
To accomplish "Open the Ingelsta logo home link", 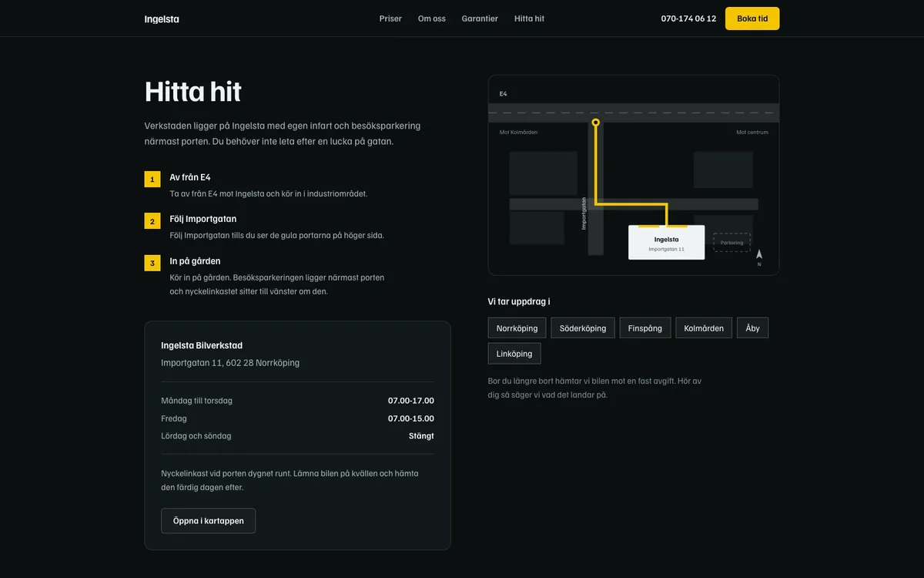I will [x=162, y=18].
